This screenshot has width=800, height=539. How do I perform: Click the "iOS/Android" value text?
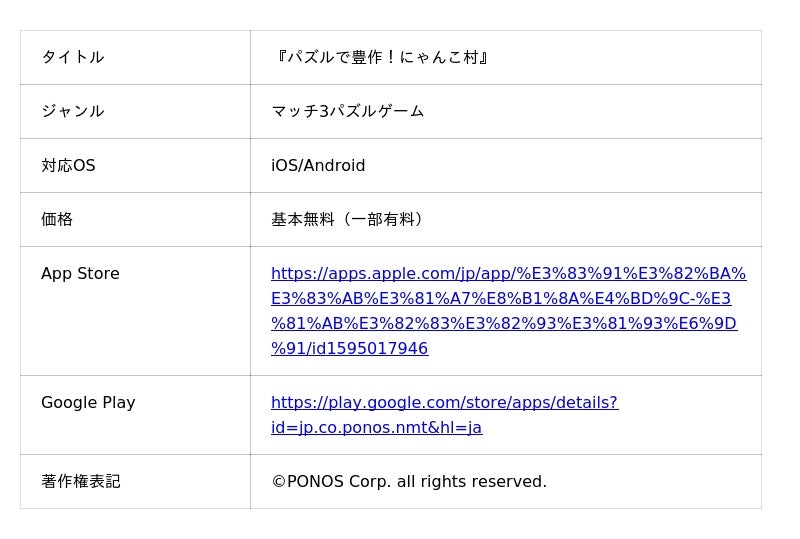318,165
